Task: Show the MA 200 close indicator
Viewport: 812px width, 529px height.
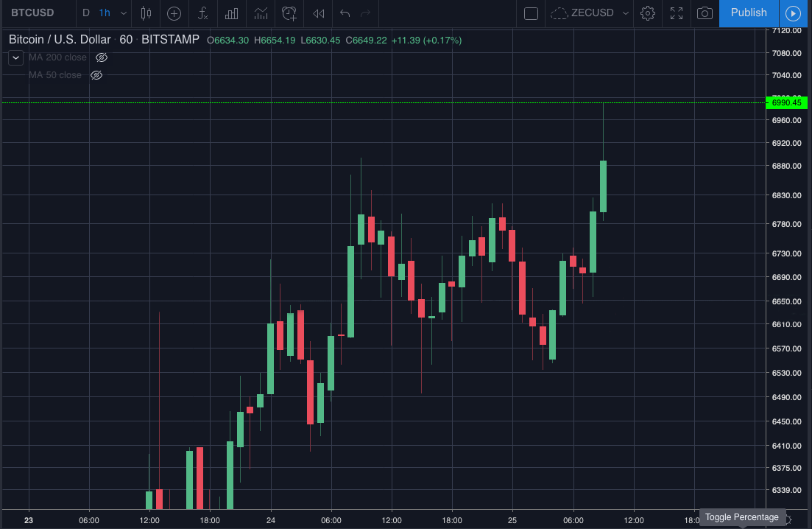Action: coord(102,57)
